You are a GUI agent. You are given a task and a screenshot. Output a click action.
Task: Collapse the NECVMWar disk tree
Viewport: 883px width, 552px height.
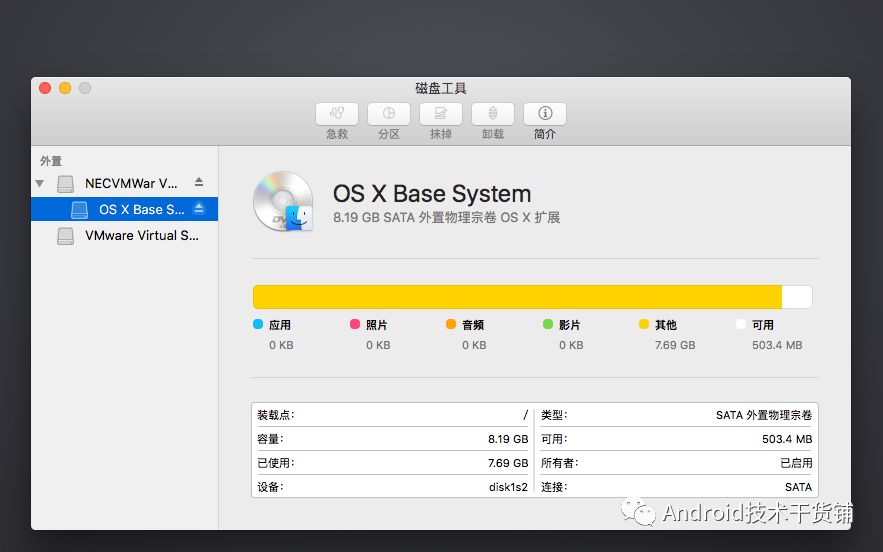39,184
